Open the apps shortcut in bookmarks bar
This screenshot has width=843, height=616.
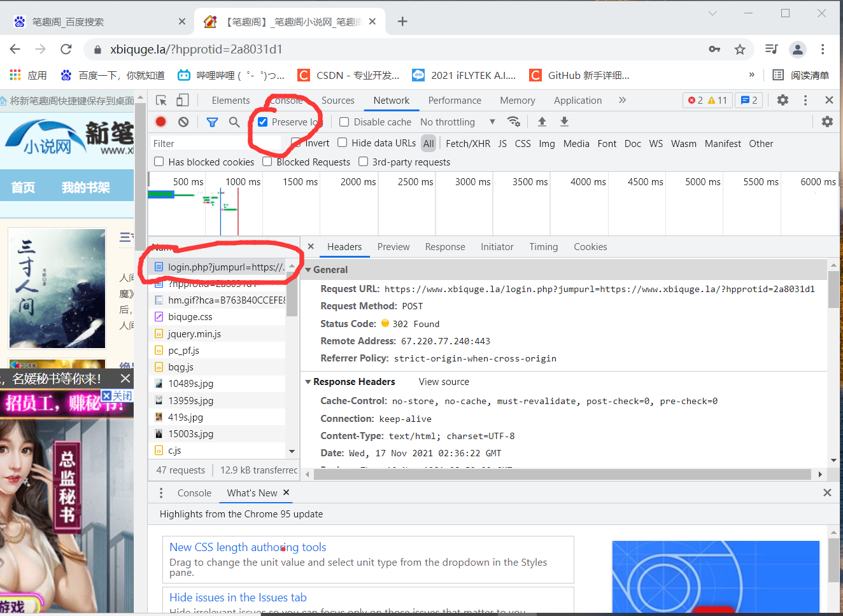point(28,75)
